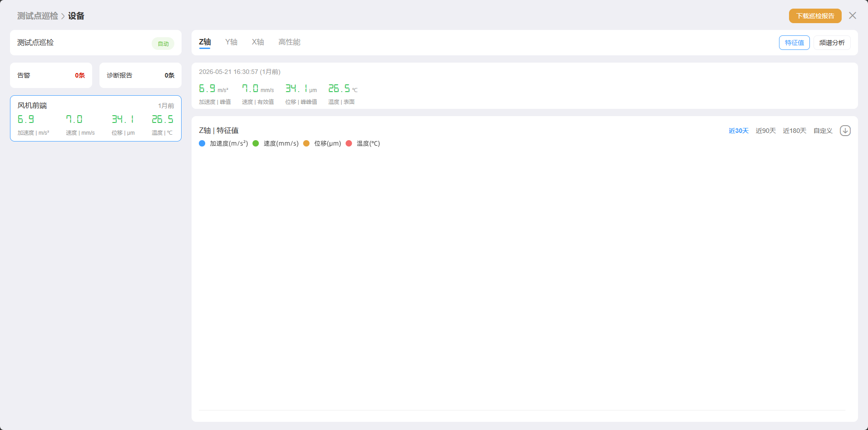
Task: Click the 7.0 mm/s velocity value in header
Action: tap(258, 88)
